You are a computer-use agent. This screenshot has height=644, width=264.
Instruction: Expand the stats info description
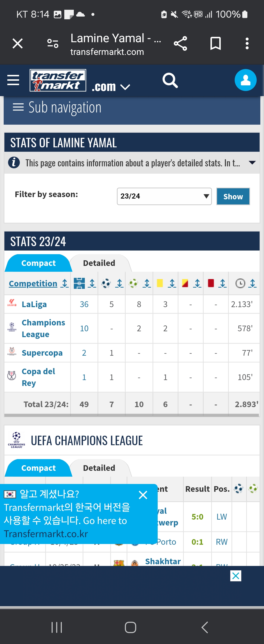tap(252, 163)
